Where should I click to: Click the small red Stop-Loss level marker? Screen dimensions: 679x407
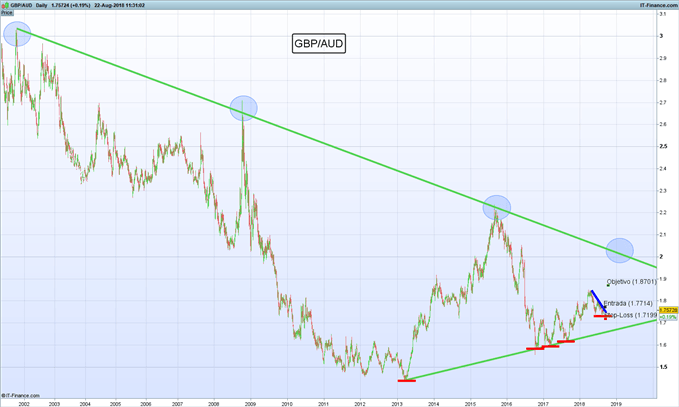(x=605, y=319)
